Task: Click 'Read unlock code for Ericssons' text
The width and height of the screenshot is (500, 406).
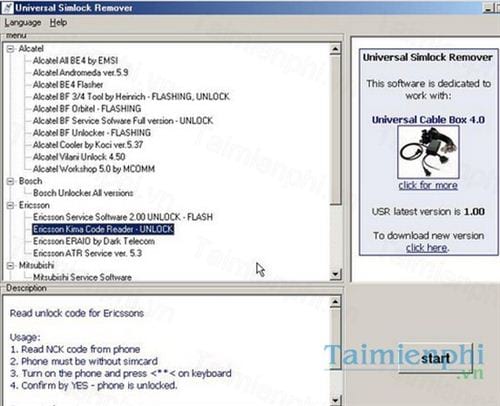Action: tap(77, 313)
